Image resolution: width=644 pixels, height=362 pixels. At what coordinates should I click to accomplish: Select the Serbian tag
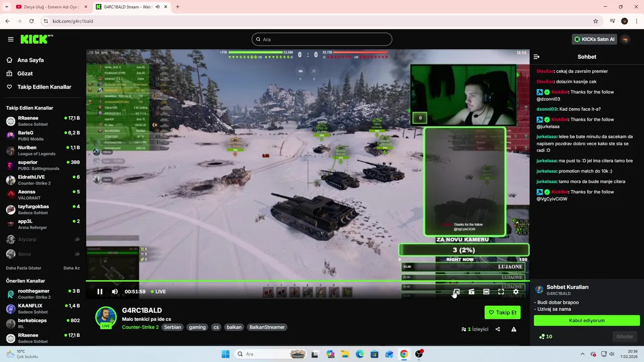pyautogui.click(x=173, y=327)
